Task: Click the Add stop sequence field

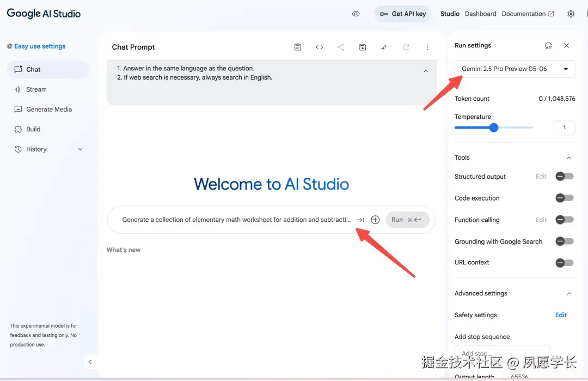Action: pos(502,353)
